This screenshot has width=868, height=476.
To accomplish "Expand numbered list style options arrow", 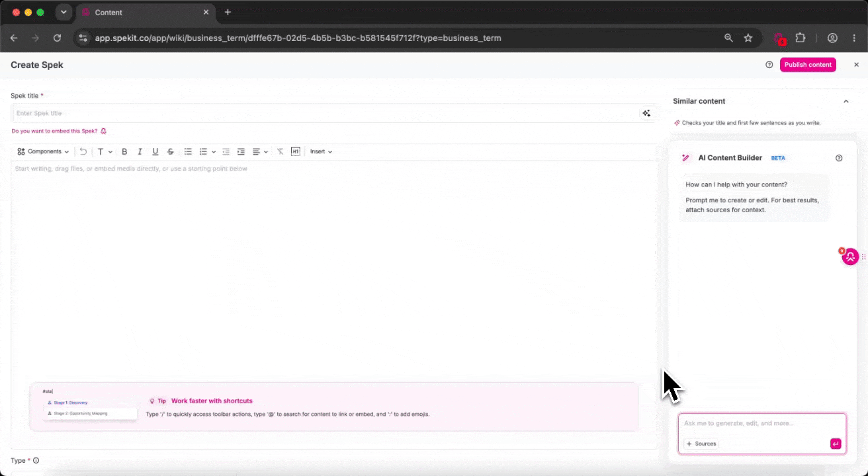I will point(214,151).
